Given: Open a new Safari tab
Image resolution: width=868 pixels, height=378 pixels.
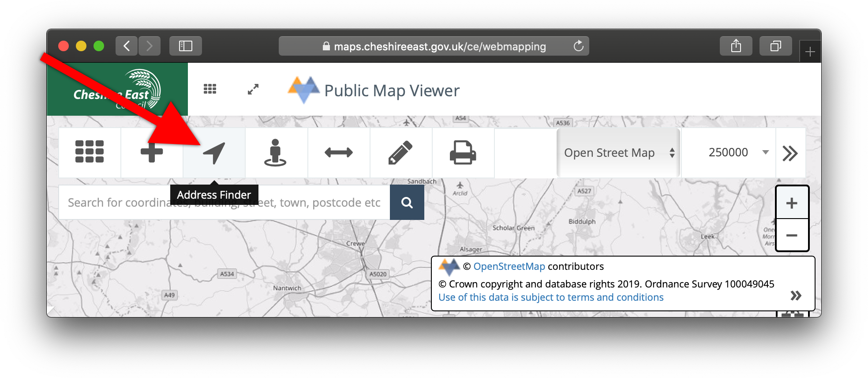Looking at the screenshot, I should [x=810, y=52].
